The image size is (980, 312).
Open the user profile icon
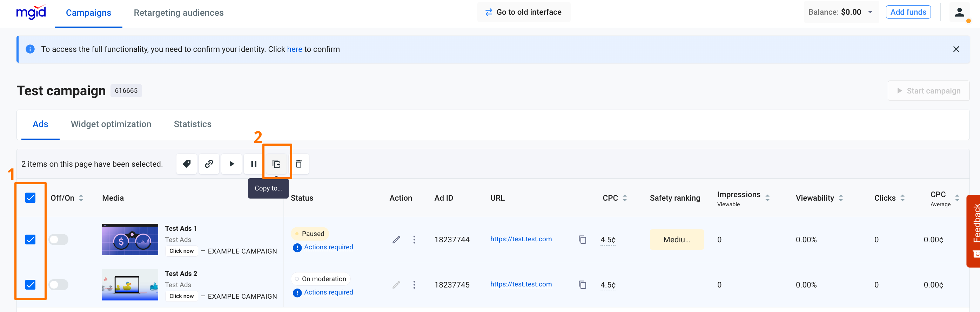click(x=959, y=13)
